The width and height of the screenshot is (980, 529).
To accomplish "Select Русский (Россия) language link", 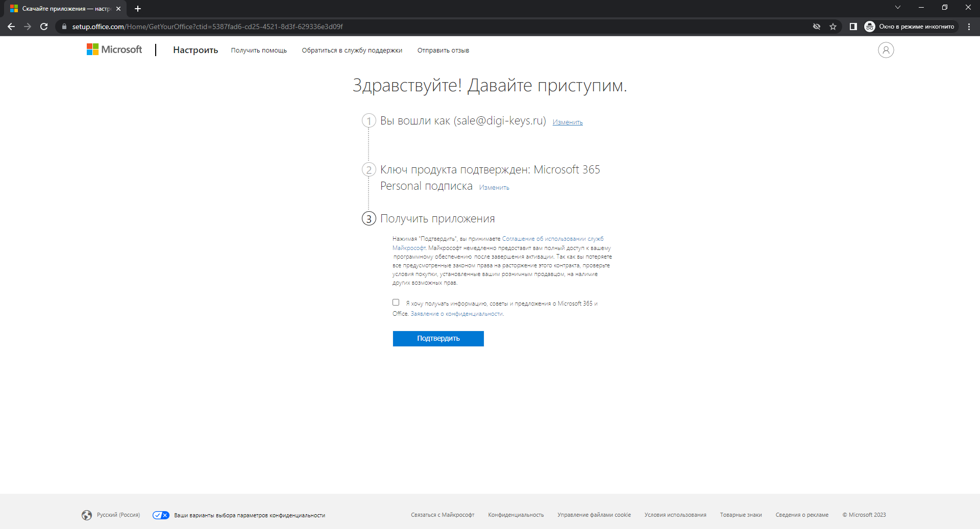I will tap(118, 515).
